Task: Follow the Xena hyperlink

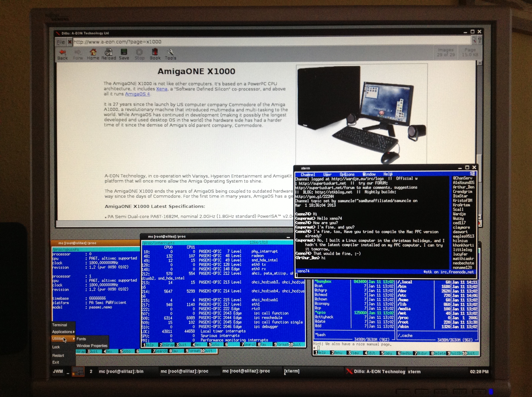Action: tap(162, 89)
